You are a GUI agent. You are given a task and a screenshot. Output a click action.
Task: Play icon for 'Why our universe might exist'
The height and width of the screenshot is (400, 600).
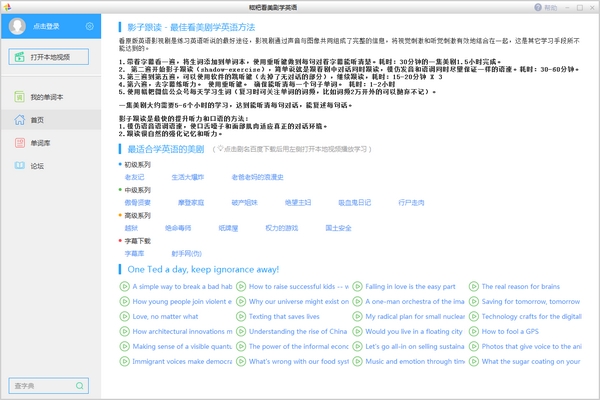[241, 301]
